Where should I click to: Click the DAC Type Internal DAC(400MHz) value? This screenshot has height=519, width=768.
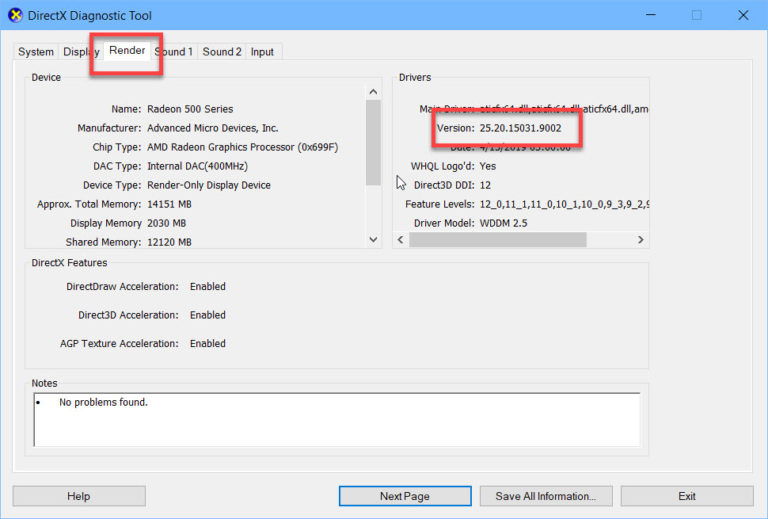[x=197, y=166]
